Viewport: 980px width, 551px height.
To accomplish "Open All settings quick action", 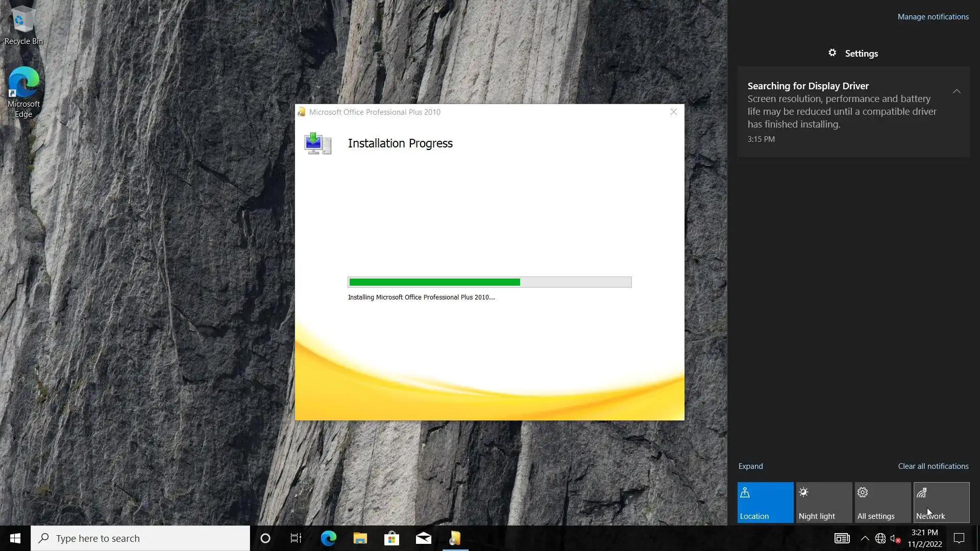I will coord(883,503).
